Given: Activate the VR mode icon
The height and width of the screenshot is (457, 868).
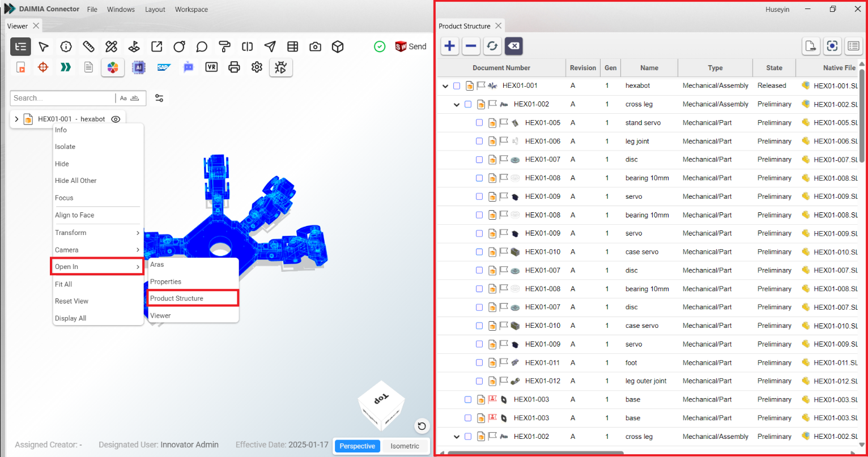Looking at the screenshot, I should pos(211,67).
